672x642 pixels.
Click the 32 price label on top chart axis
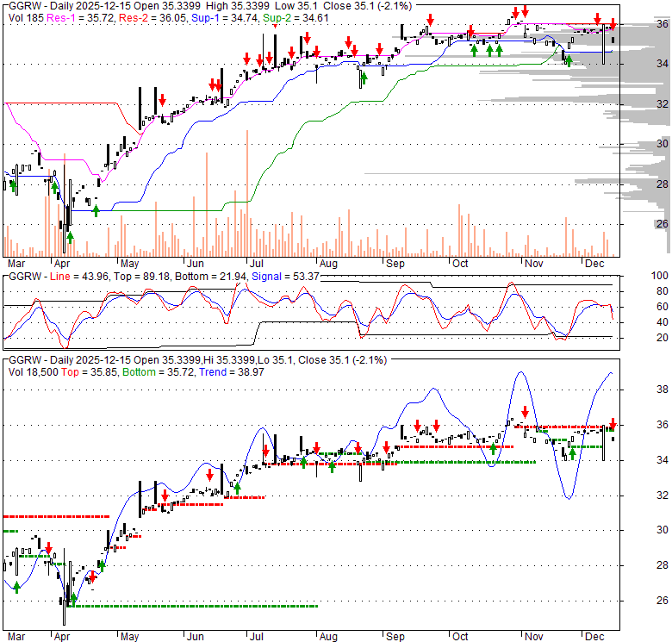tap(663, 104)
